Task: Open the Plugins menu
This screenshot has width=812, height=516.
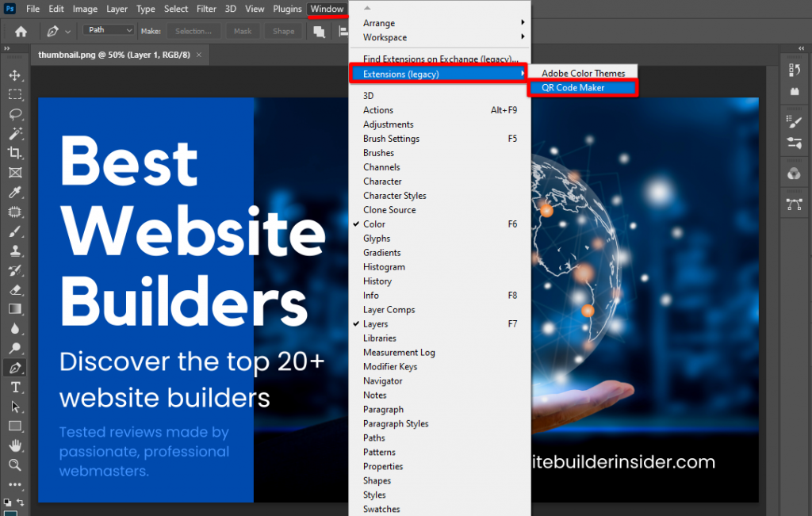Action: 287,9
